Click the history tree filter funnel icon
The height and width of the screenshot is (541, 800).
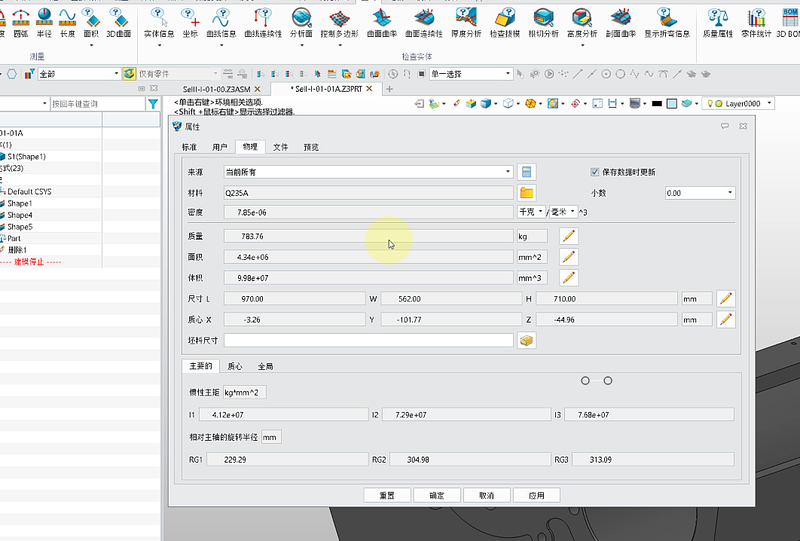153,104
